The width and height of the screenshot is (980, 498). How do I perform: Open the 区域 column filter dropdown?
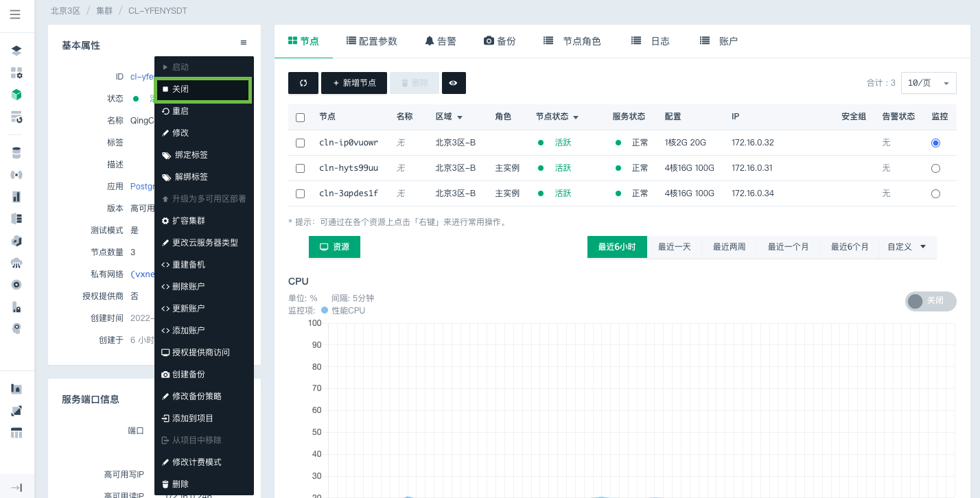460,117
